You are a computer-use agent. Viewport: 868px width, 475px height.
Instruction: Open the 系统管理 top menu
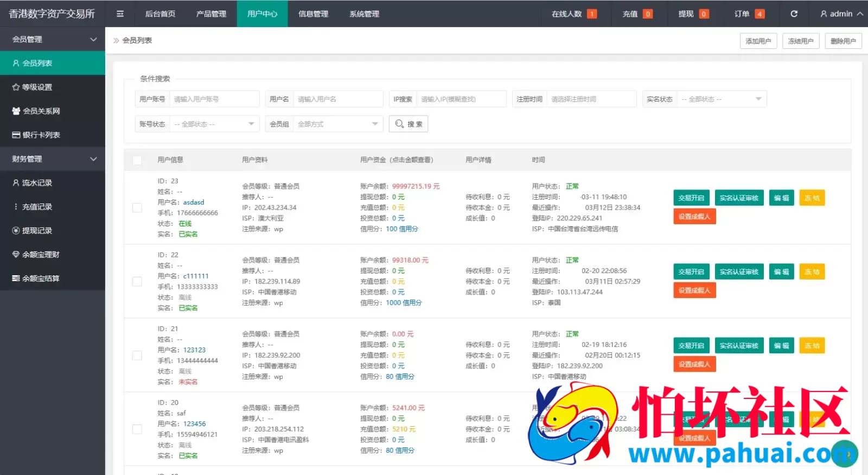pos(364,14)
